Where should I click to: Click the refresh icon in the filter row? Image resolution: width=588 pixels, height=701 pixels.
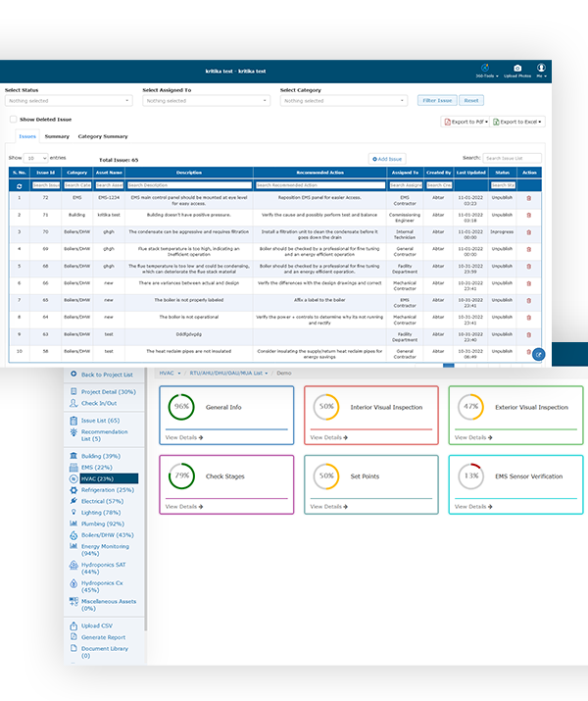click(x=20, y=186)
